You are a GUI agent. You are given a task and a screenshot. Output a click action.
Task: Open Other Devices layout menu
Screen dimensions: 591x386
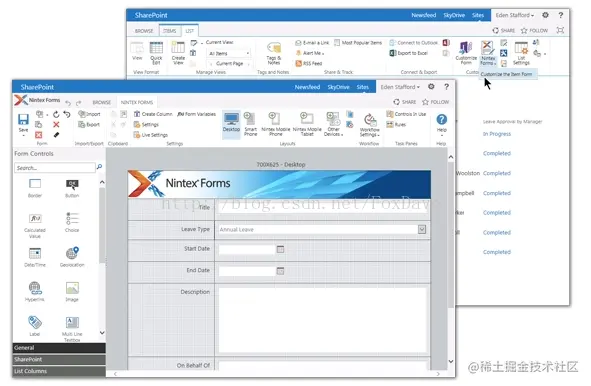tap(334, 124)
